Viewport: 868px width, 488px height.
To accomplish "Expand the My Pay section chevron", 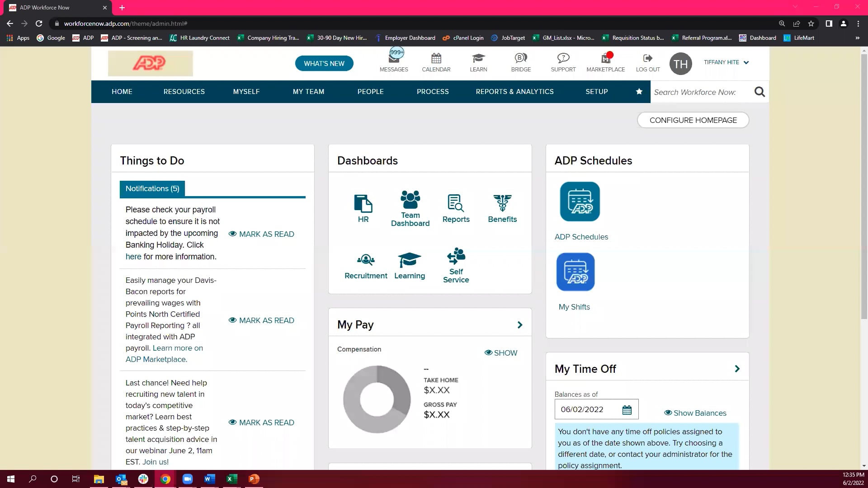I will coord(519,324).
